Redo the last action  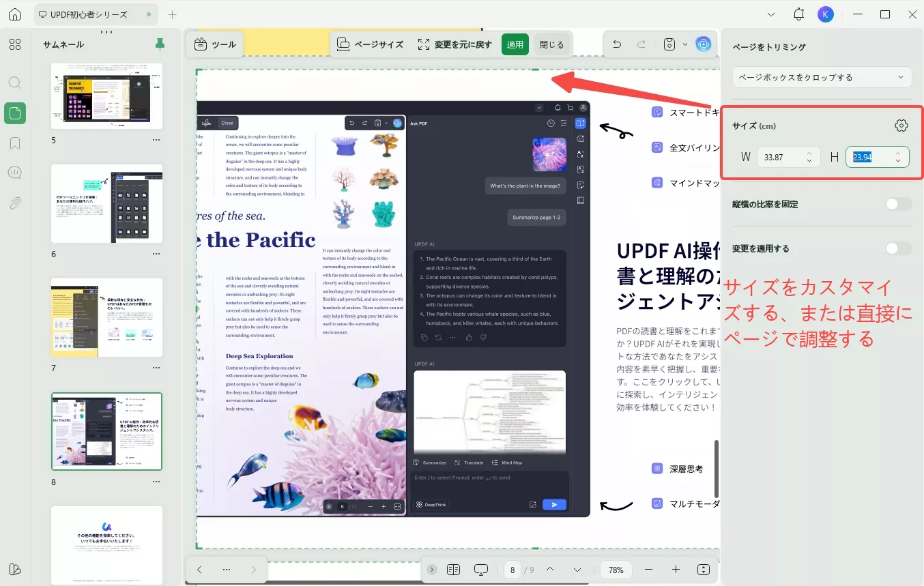click(641, 44)
